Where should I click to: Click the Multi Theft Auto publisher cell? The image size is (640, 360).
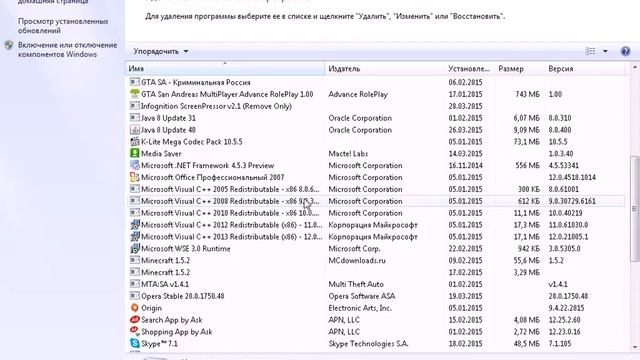(x=356, y=284)
